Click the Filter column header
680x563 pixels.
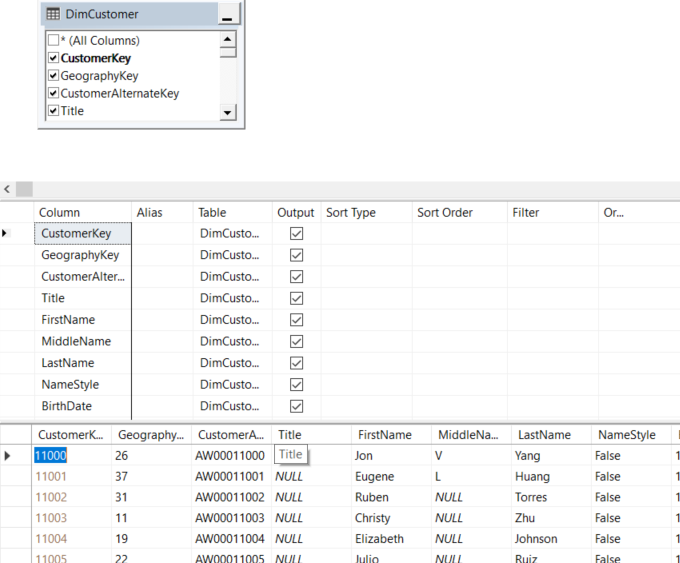(x=552, y=213)
